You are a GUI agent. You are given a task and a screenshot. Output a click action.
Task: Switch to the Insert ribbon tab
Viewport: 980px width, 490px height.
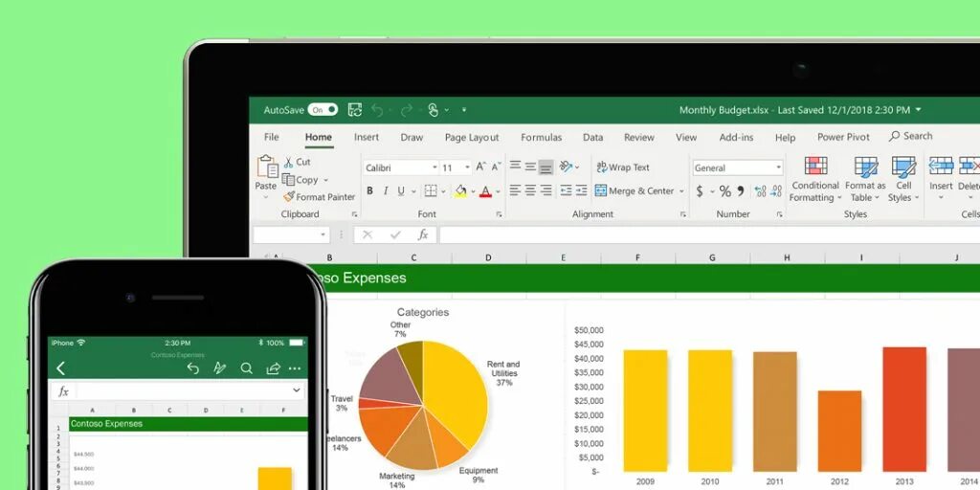(367, 137)
